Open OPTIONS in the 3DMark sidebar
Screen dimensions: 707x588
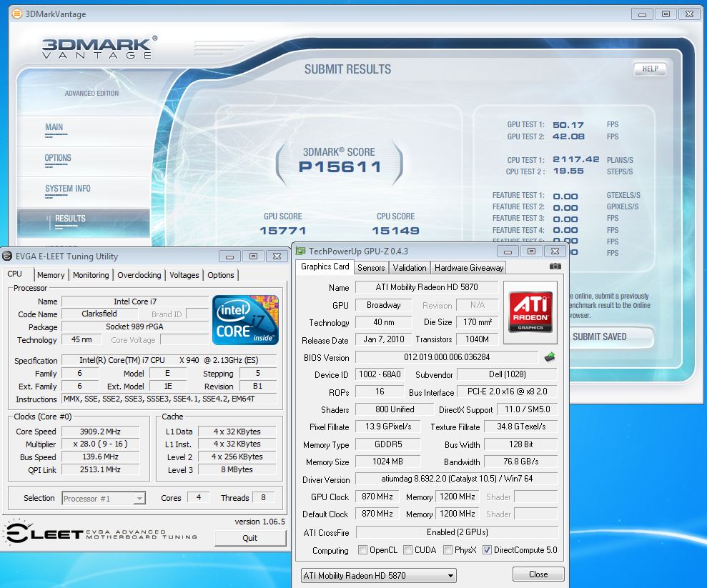58,158
